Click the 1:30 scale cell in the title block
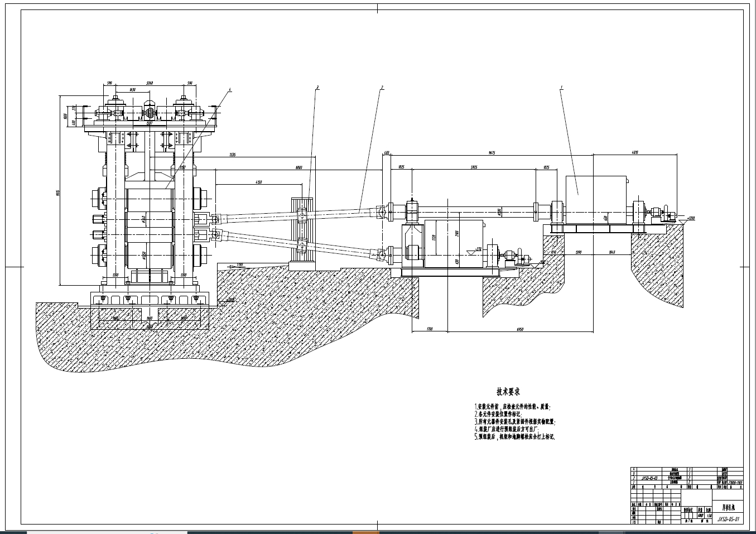Viewport: 756px width, 534px height. [709, 516]
